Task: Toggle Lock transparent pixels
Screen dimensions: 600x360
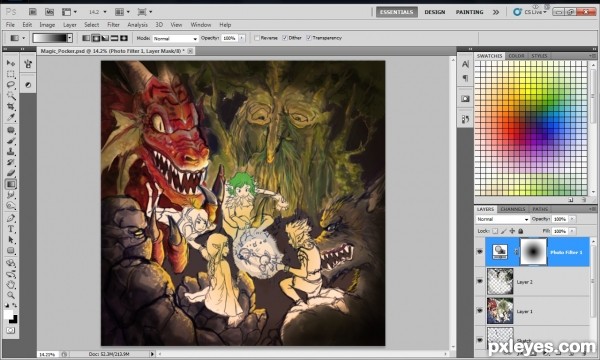Action: tap(495, 231)
